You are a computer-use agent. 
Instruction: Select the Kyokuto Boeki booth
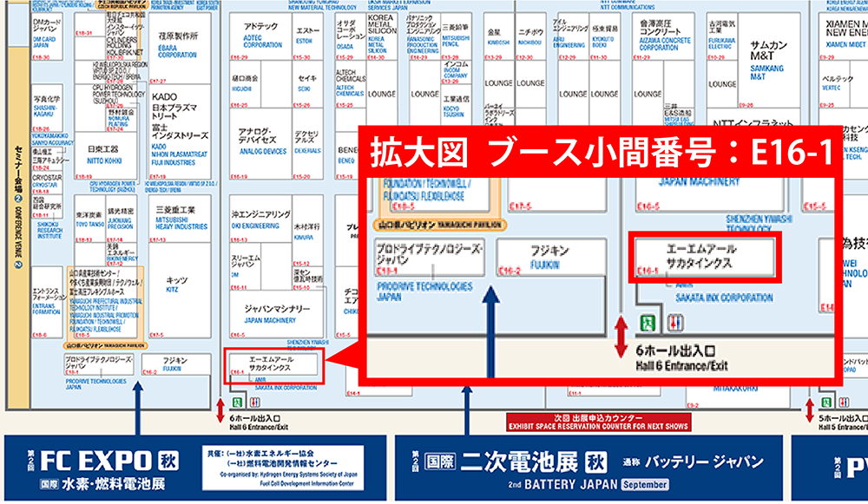click(604, 36)
